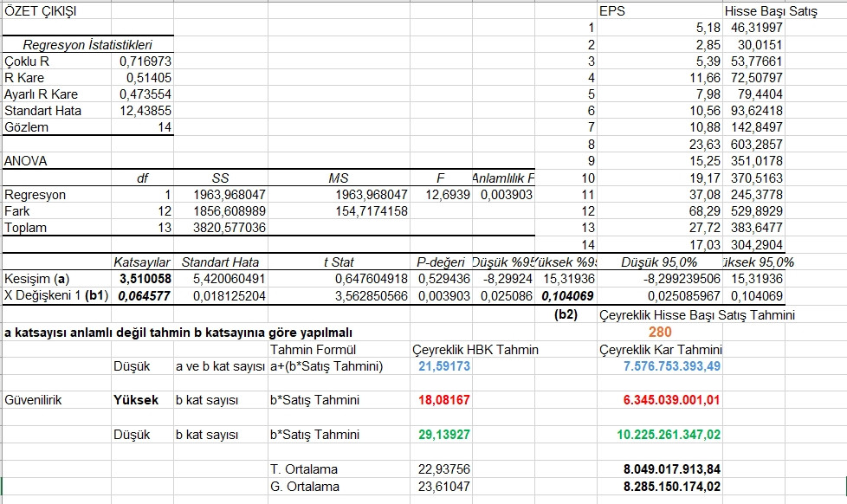This screenshot has height=504, width=847.
Task: Select the 'Çeyreklik Hisse Başı Satış Tahmini' label
Action: pyautogui.click(x=697, y=315)
